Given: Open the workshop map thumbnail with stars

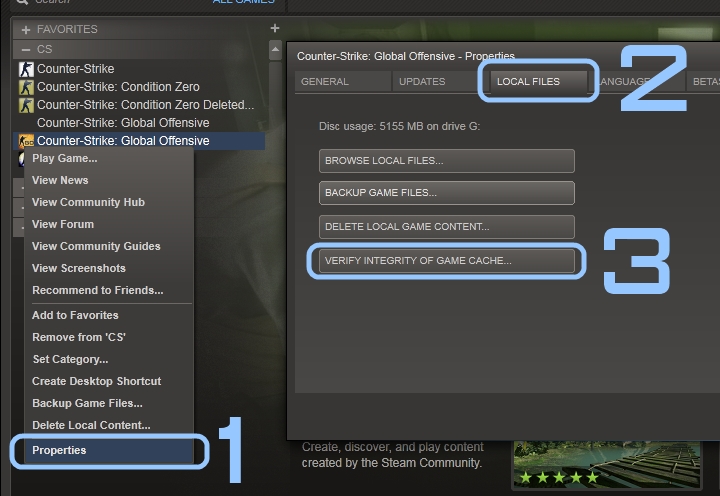Looking at the screenshot, I should [x=607, y=464].
